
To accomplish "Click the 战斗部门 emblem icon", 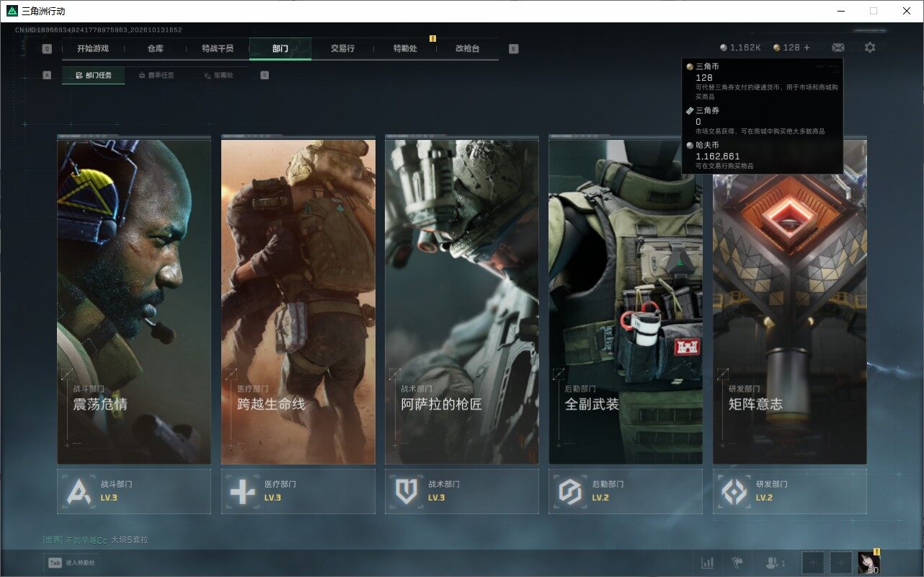I will (79, 492).
